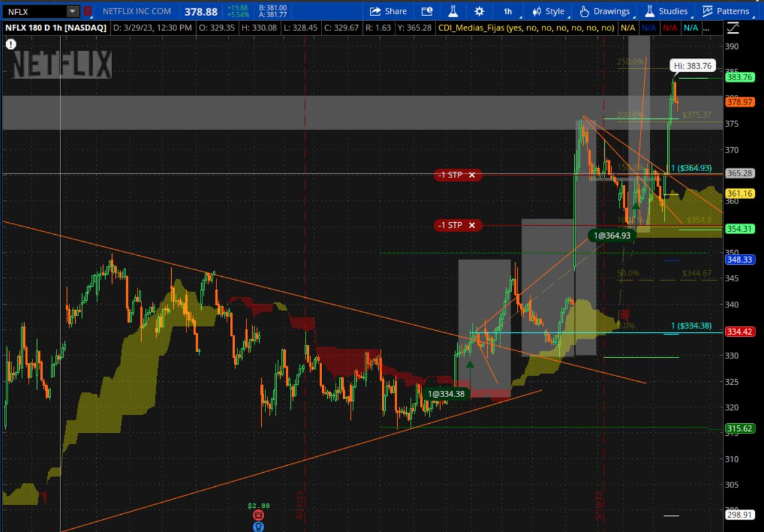764x532 pixels.
Task: Click the blue lightbulb event icon
Action: [258, 527]
